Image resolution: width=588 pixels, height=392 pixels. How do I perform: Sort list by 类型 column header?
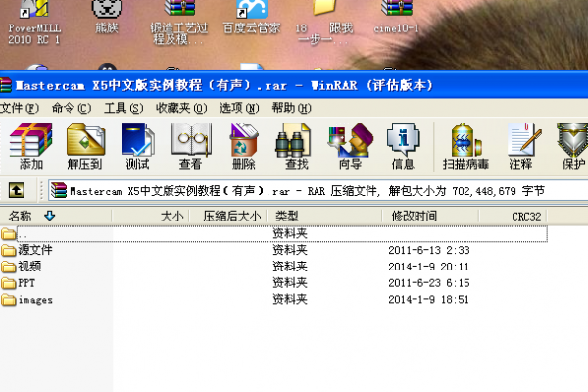[x=324, y=216]
